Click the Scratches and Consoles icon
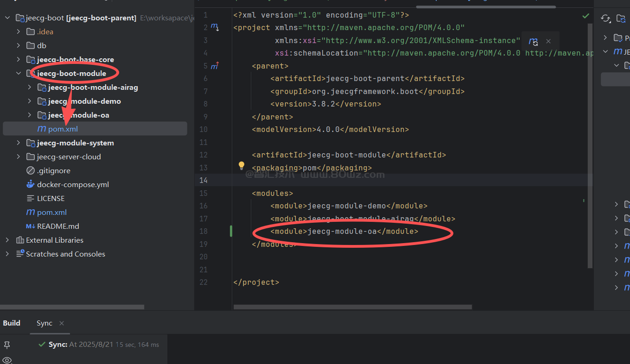Viewport: 630px width, 364px height. click(x=20, y=254)
